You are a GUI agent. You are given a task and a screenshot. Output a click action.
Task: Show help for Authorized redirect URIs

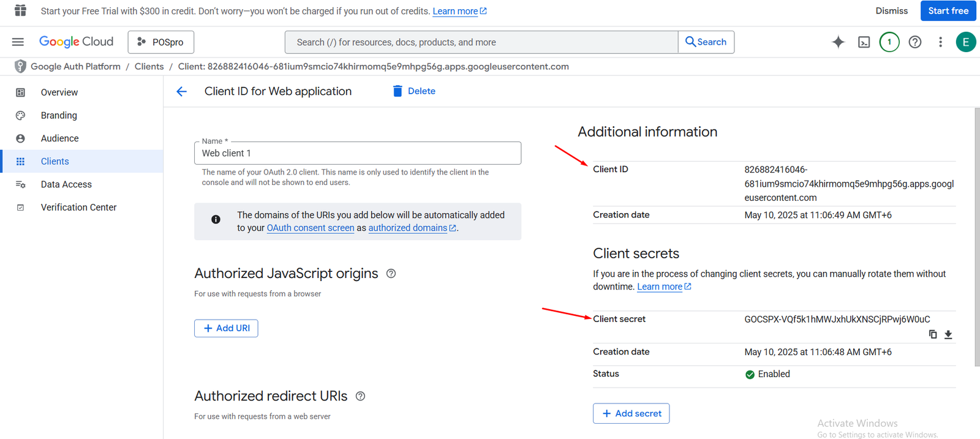pyautogui.click(x=360, y=396)
